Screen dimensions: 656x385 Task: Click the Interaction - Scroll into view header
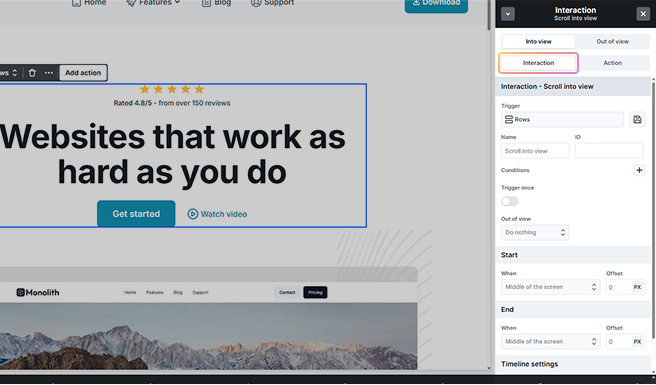573,87
